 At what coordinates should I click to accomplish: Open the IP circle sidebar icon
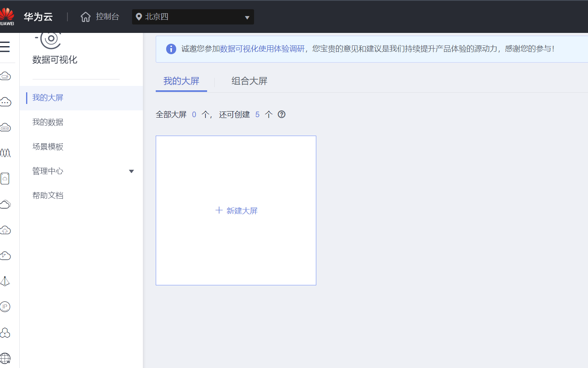[x=5, y=307]
